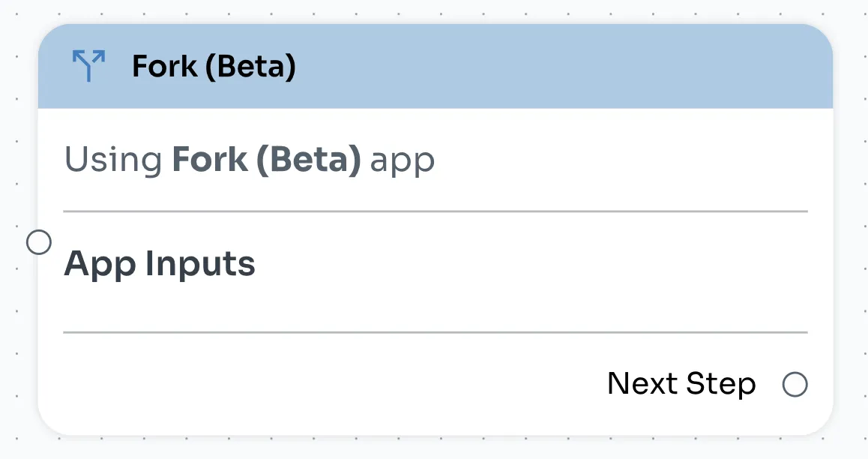Select the Fork (Beta) header title

coord(214,67)
